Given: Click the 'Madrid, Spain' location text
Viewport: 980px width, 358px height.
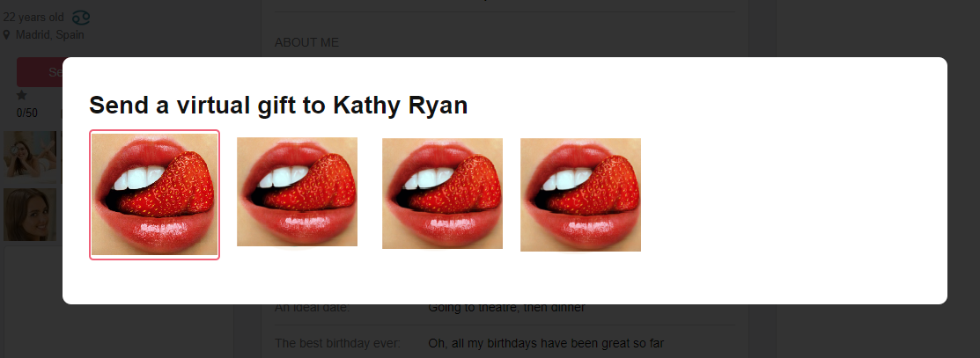Looking at the screenshot, I should (50, 35).
